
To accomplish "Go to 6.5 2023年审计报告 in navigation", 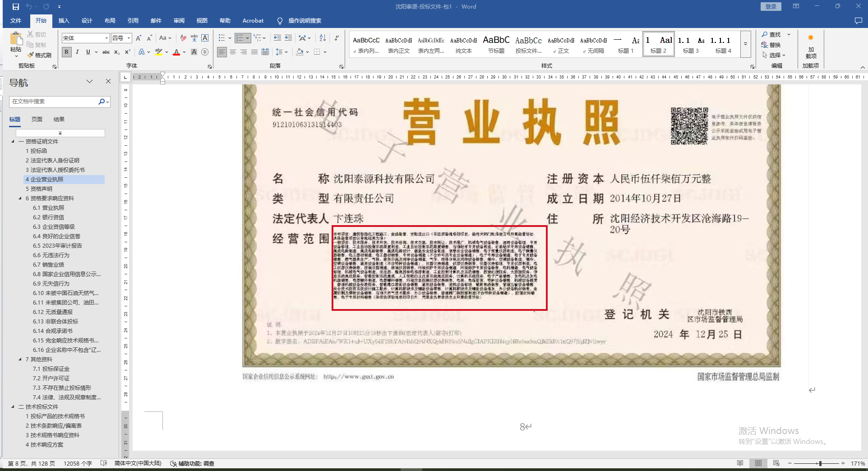I will [x=57, y=246].
